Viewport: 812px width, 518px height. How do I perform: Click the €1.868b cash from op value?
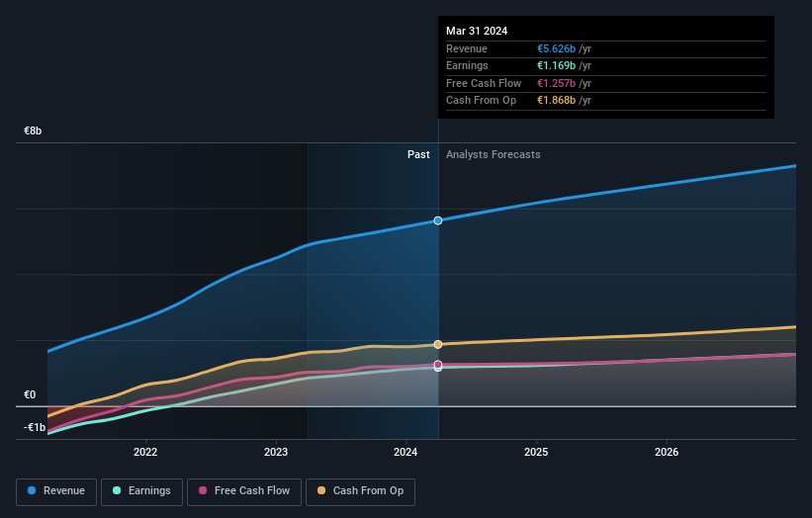tap(556, 101)
